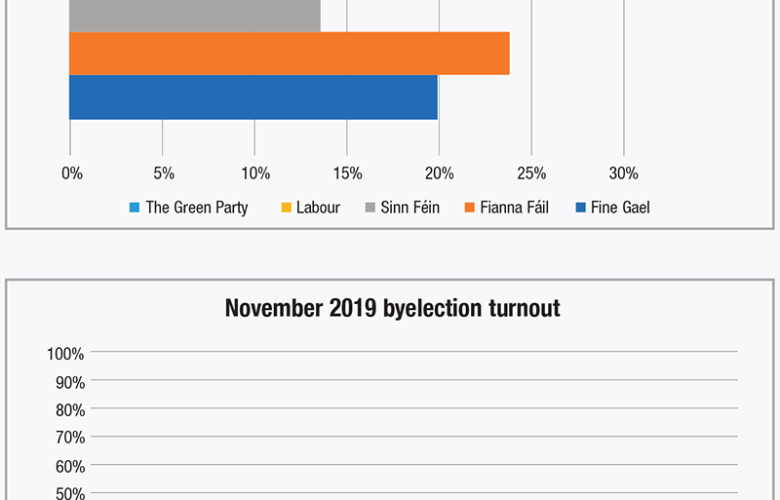Select the gray Sinn Féin bar
This screenshot has width=780, height=500.
(195, 15)
